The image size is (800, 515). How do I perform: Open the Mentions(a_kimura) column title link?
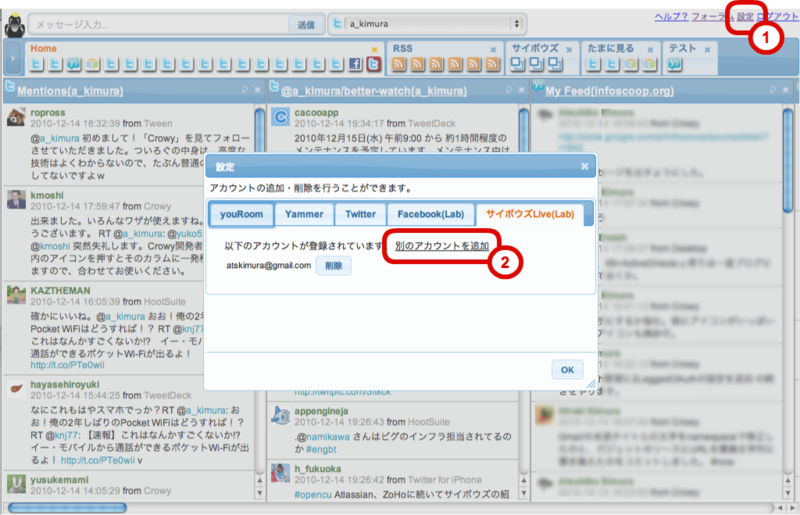tap(70, 91)
